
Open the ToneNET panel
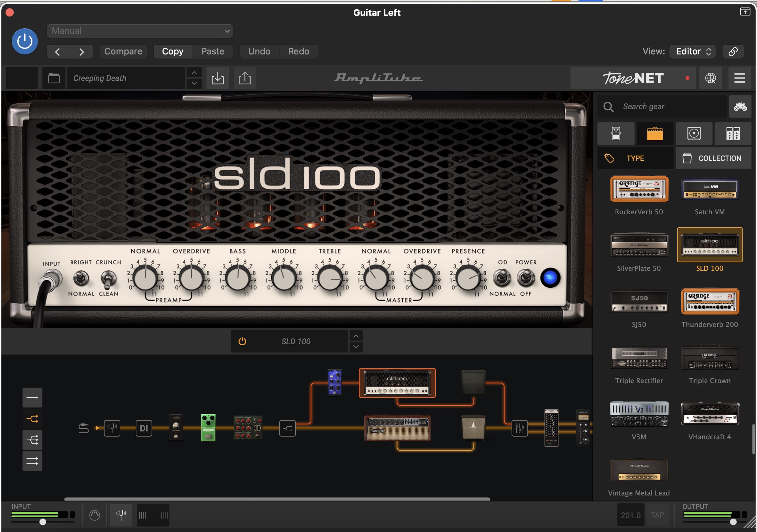coord(633,78)
